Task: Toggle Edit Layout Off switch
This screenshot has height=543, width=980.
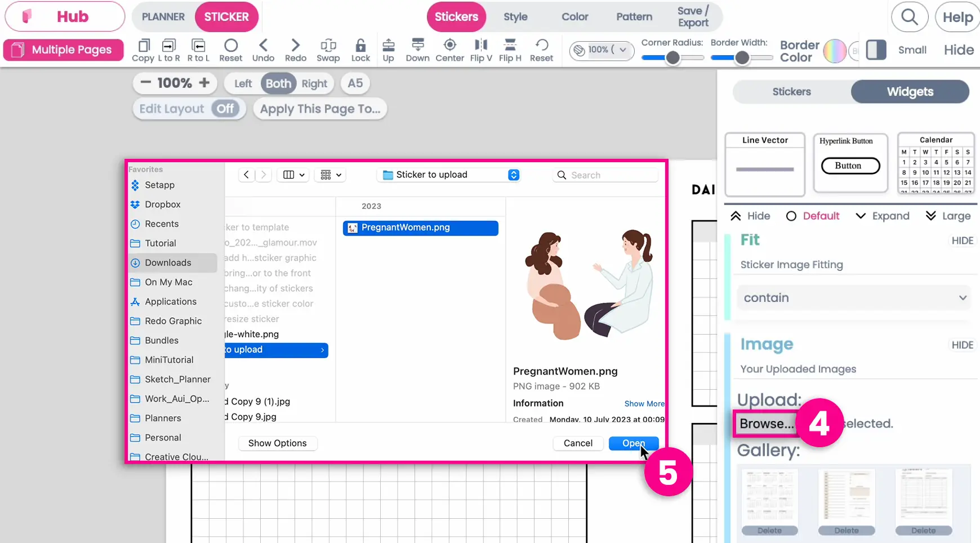Action: tap(225, 109)
